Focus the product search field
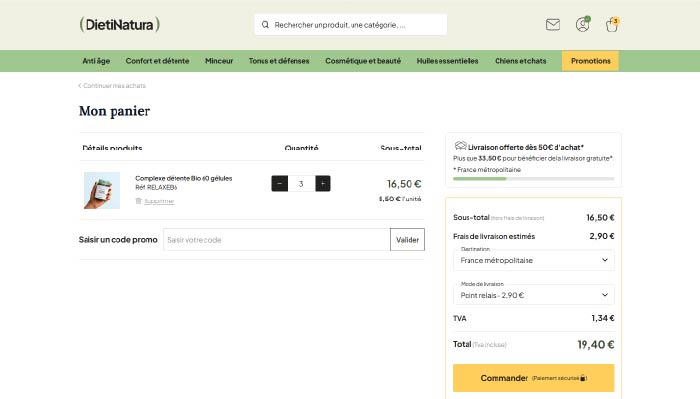Image resolution: width=700 pixels, height=399 pixels. pyautogui.click(x=350, y=25)
